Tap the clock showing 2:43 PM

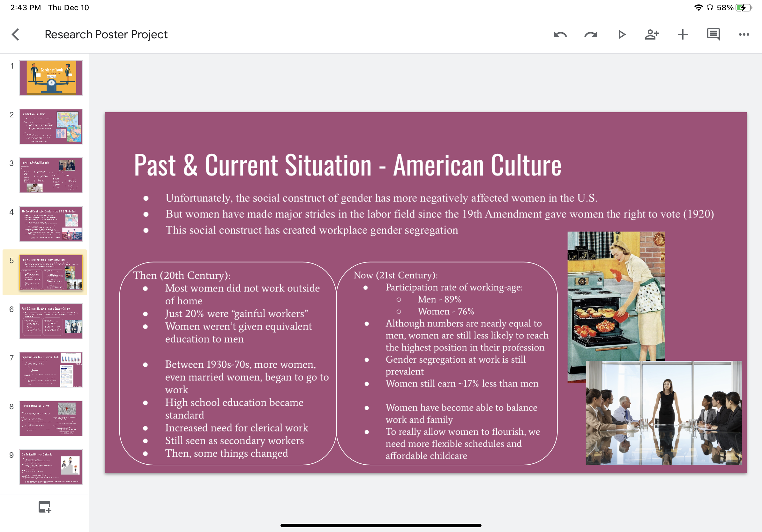pyautogui.click(x=26, y=8)
